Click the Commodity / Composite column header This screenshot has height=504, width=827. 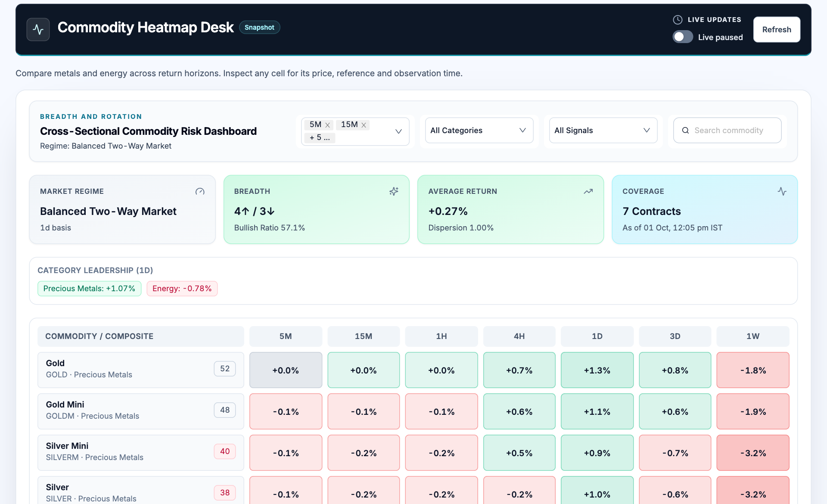[140, 336]
